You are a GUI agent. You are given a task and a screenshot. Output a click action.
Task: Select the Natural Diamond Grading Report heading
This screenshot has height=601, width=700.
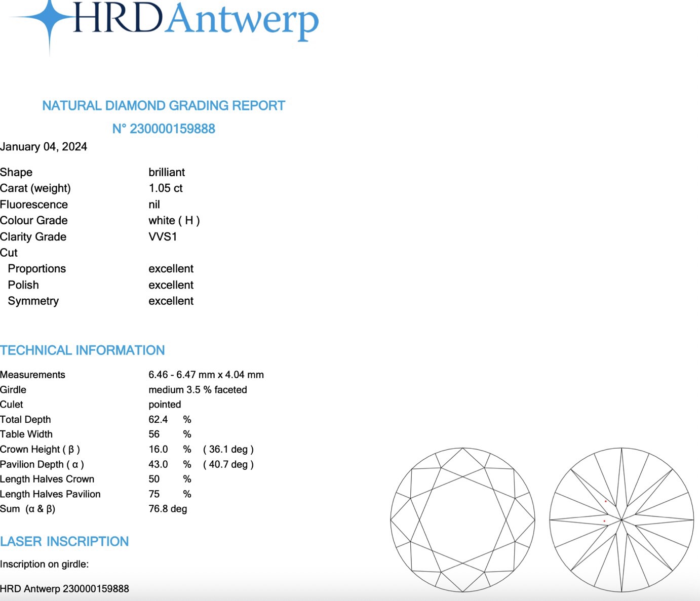164,105
